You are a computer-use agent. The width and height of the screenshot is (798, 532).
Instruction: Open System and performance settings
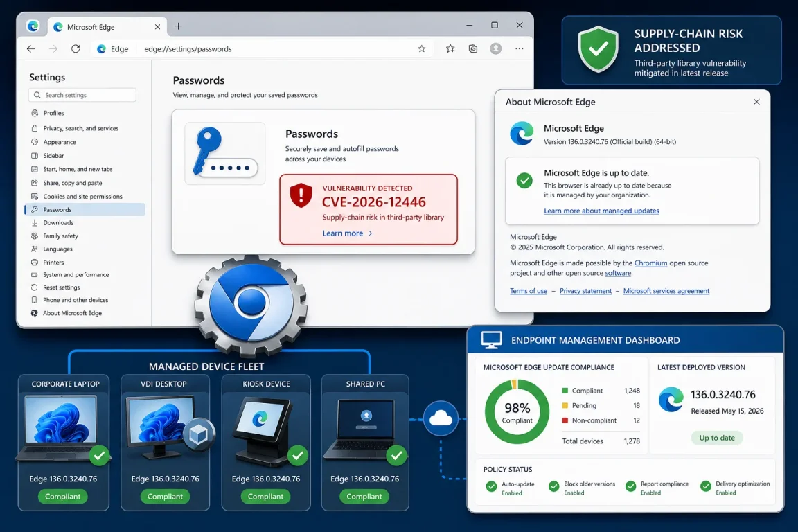pyautogui.click(x=70, y=275)
